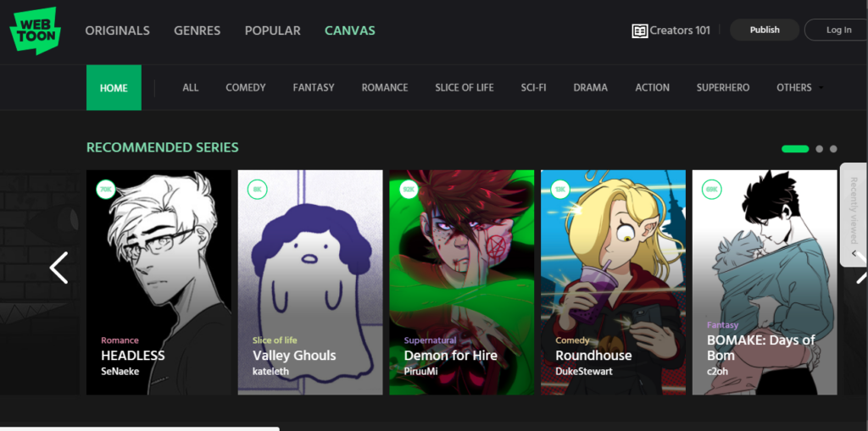868x431 pixels.
Task: Open the Valley Ghouls series cover
Action: coord(310,282)
